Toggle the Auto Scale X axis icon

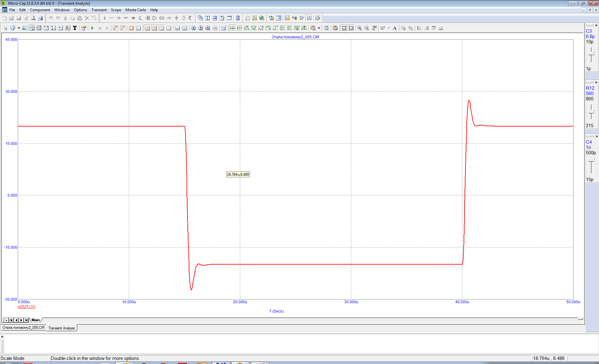coord(344,28)
